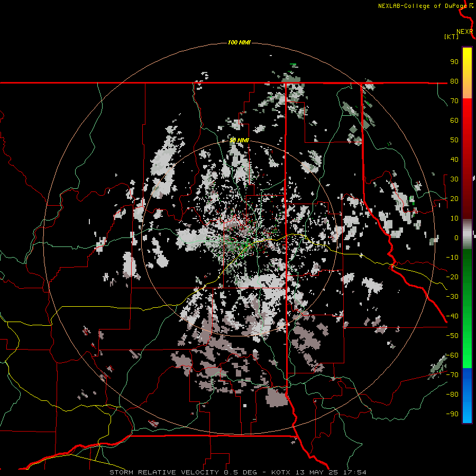Click the KOTX station identifier in caption
The image size is (476, 476).
coord(281,472)
